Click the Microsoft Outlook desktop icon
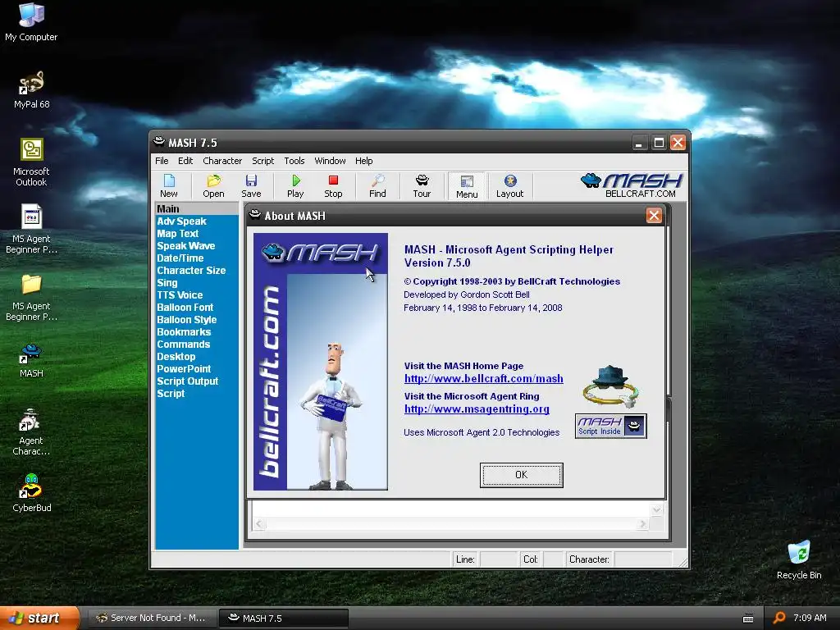This screenshot has height=630, width=840. pos(31,162)
